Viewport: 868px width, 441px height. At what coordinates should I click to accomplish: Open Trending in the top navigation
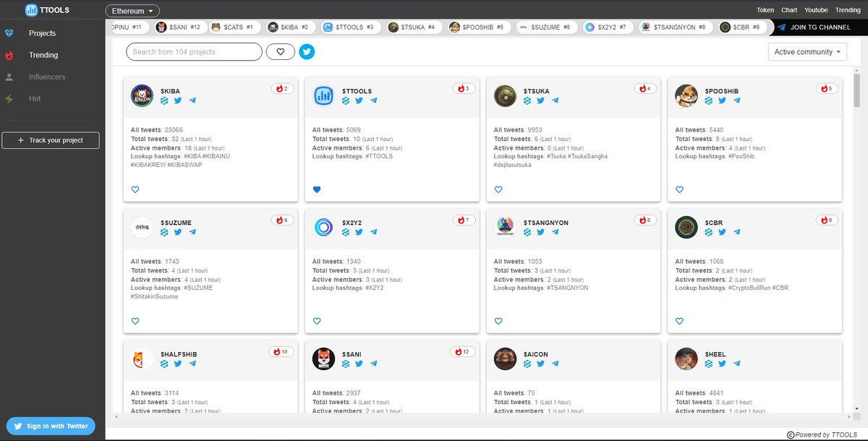click(848, 10)
